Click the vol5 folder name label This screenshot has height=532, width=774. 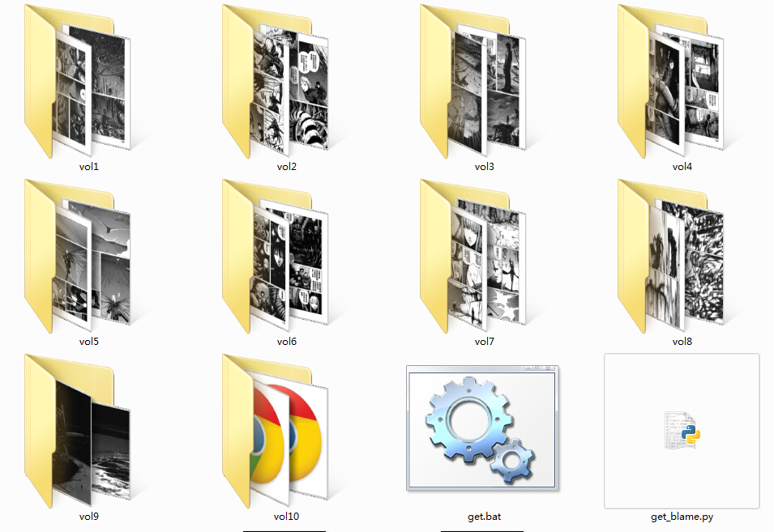click(x=89, y=341)
